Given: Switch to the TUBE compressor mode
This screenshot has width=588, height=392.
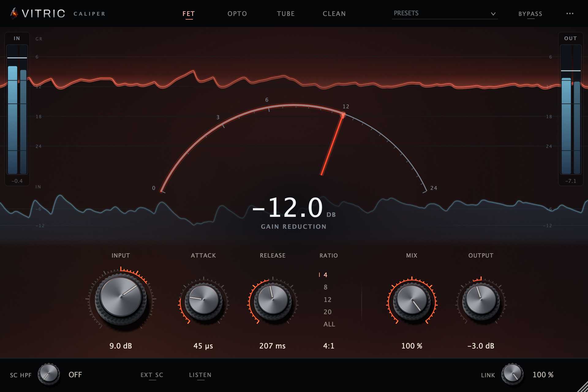Looking at the screenshot, I should pyautogui.click(x=286, y=14).
